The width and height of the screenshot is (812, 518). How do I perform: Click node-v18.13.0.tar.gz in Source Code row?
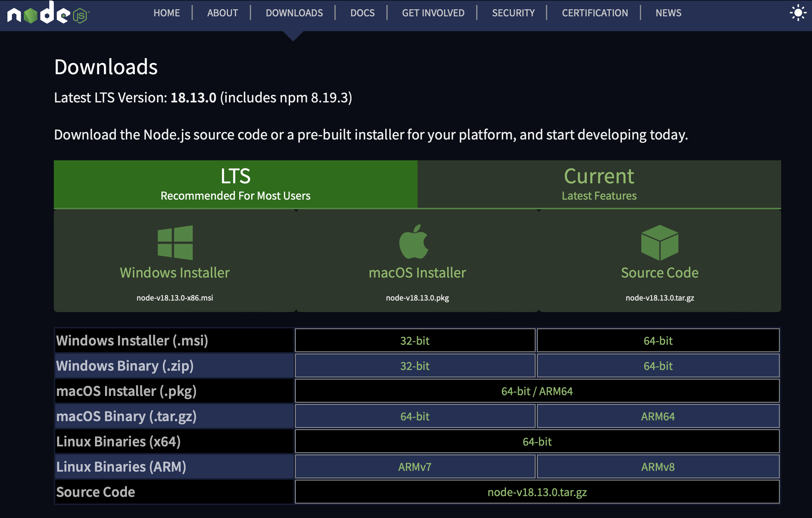(x=537, y=492)
